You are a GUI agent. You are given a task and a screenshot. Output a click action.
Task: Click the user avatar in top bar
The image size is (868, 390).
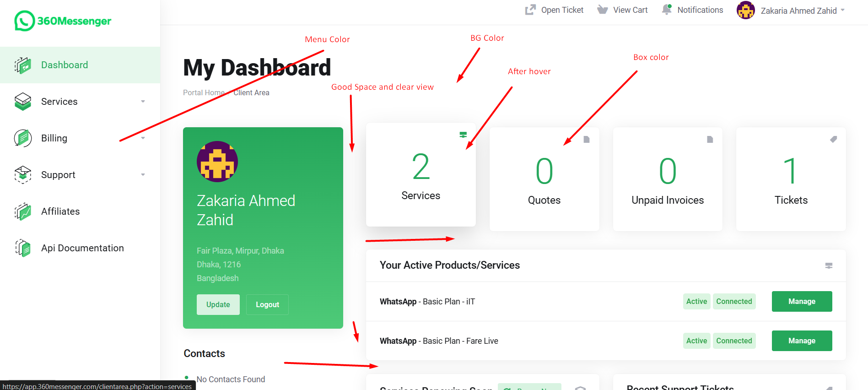(x=746, y=10)
